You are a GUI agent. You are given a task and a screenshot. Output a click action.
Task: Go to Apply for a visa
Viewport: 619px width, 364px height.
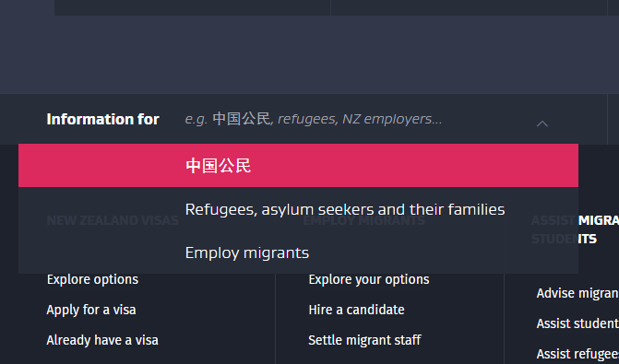pyautogui.click(x=91, y=310)
